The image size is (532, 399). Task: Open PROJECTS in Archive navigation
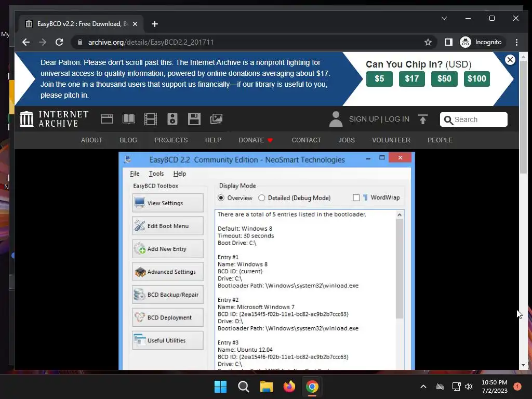pos(171,140)
